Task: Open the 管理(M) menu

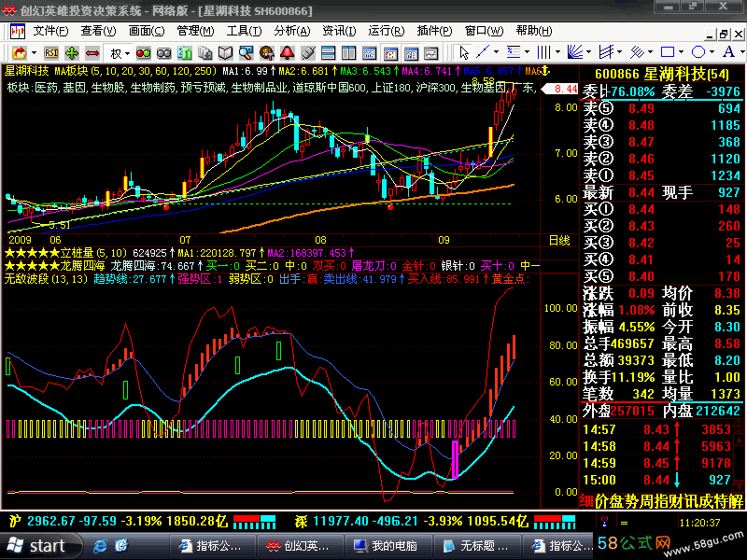Action: click(195, 32)
